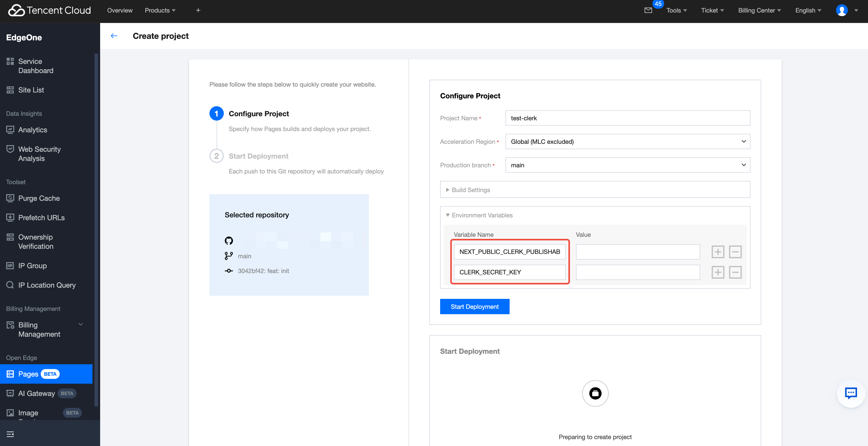Open Production branch dropdown
The height and width of the screenshot is (446, 868).
[x=628, y=165]
